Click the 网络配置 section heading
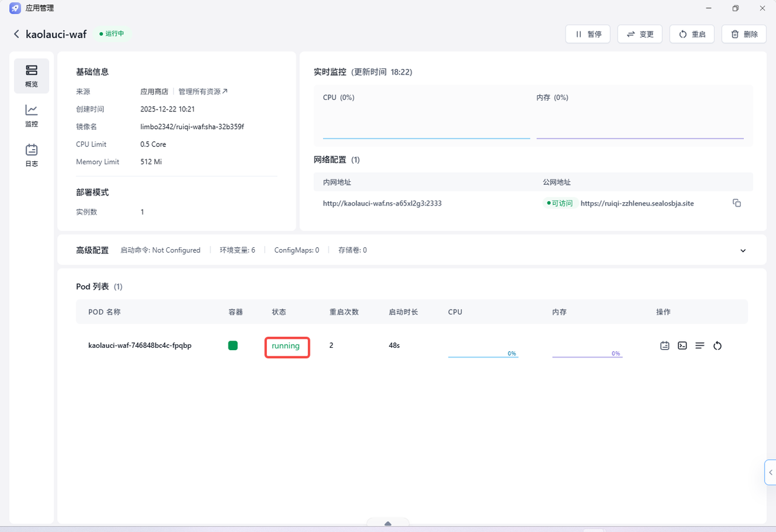Screen dimensions: 776x532 (330, 160)
